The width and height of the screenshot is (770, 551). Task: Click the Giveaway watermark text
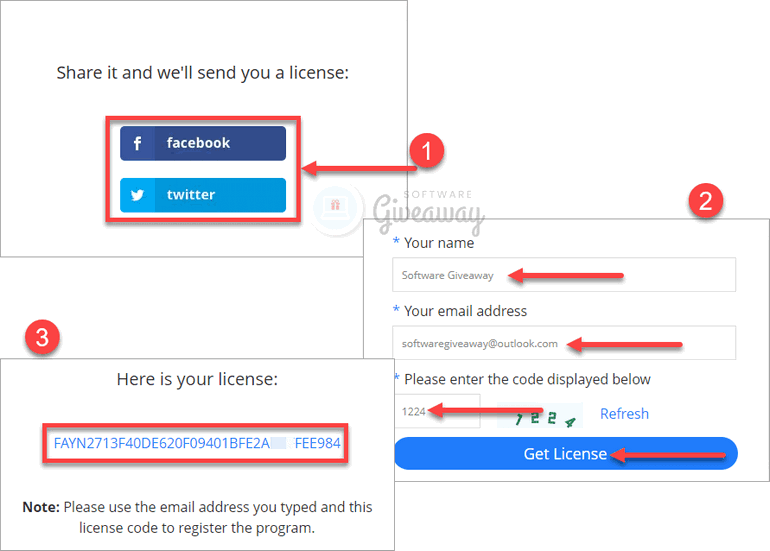pyautogui.click(x=428, y=212)
